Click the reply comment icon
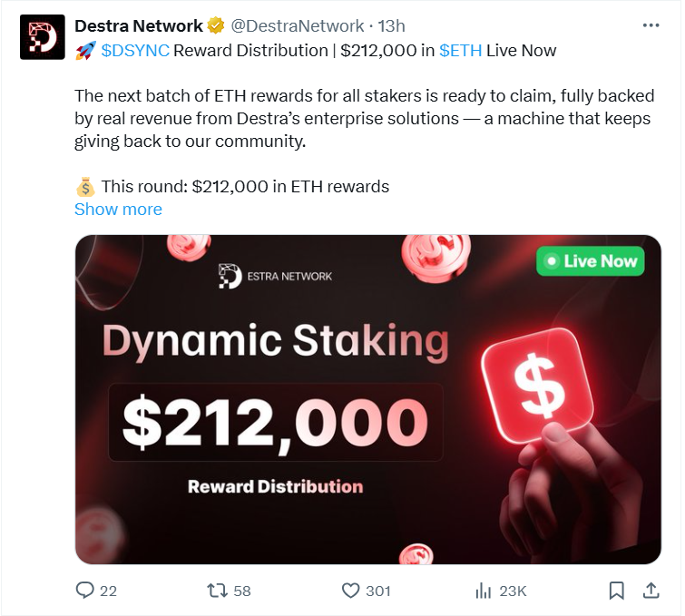The height and width of the screenshot is (616, 685). [85, 591]
